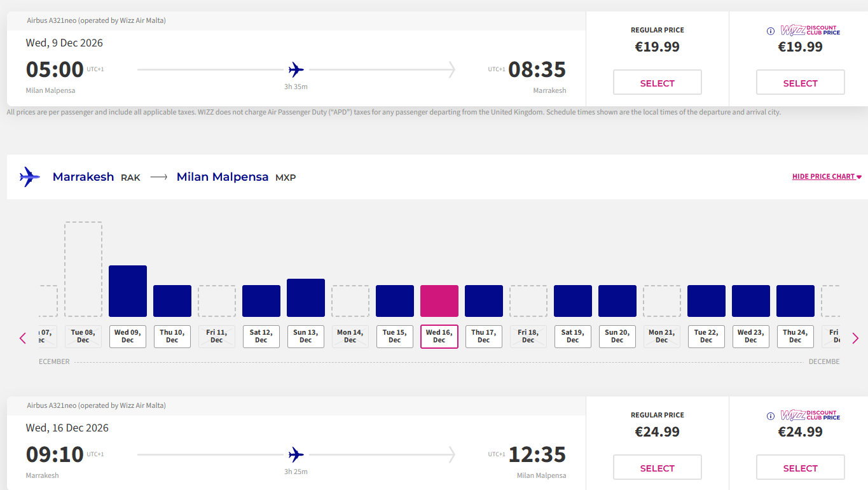Show later dates with the right chart arrow
The height and width of the screenshot is (490, 868).
855,338
